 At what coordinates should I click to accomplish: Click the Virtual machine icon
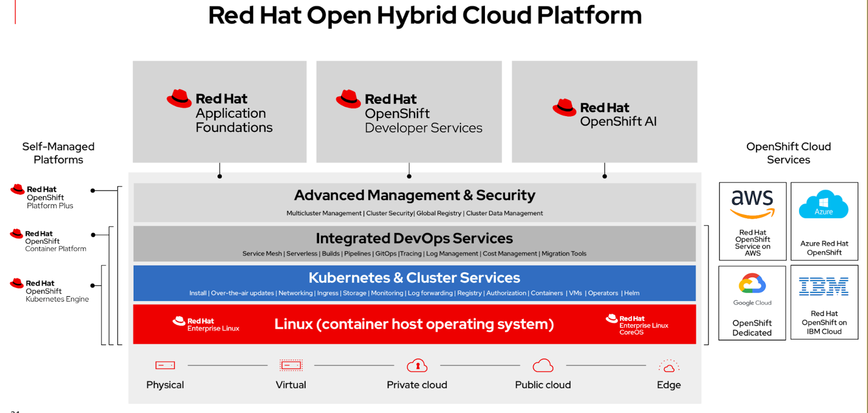(x=291, y=365)
